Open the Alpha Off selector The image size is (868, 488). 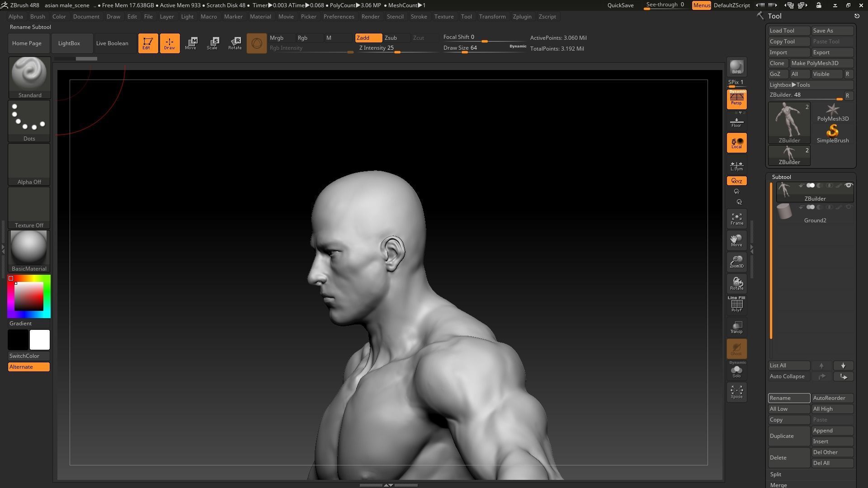[x=29, y=164]
